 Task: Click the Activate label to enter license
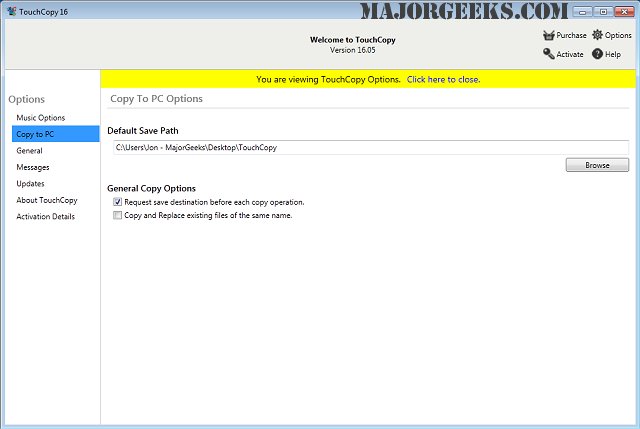coord(570,54)
